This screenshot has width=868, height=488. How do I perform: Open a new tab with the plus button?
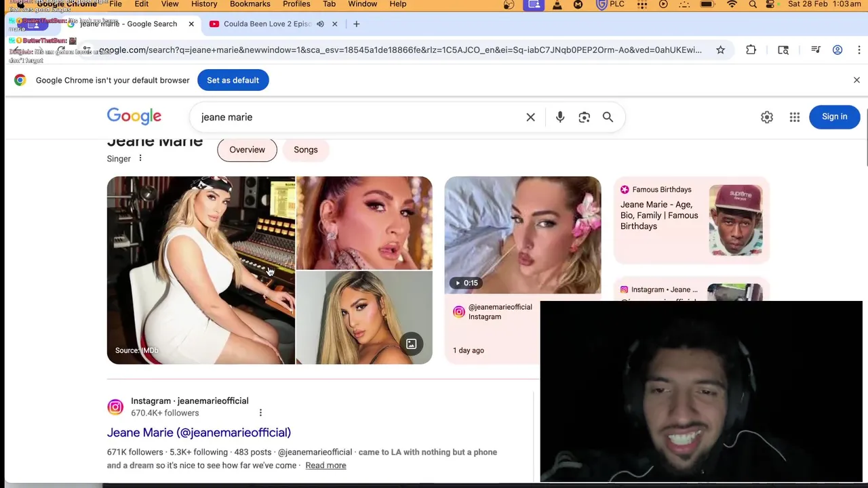[356, 24]
